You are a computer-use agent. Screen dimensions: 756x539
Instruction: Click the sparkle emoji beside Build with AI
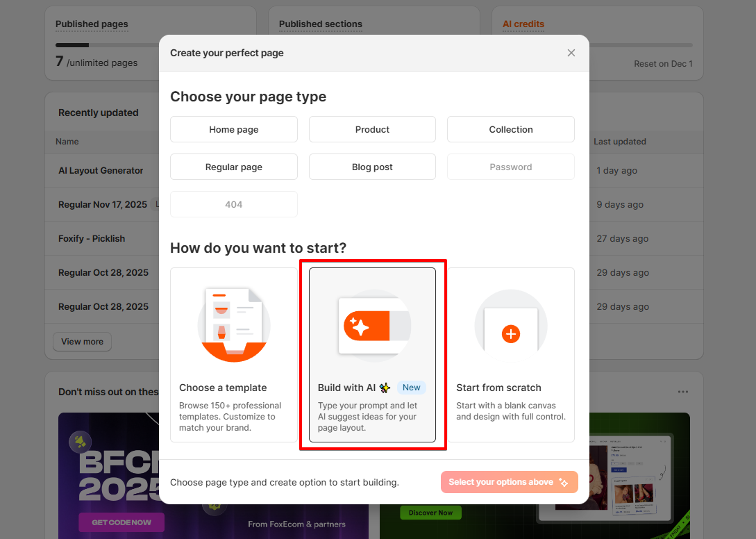pyautogui.click(x=385, y=388)
